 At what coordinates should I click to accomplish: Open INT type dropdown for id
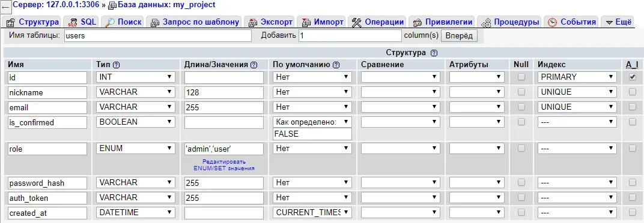(136, 77)
